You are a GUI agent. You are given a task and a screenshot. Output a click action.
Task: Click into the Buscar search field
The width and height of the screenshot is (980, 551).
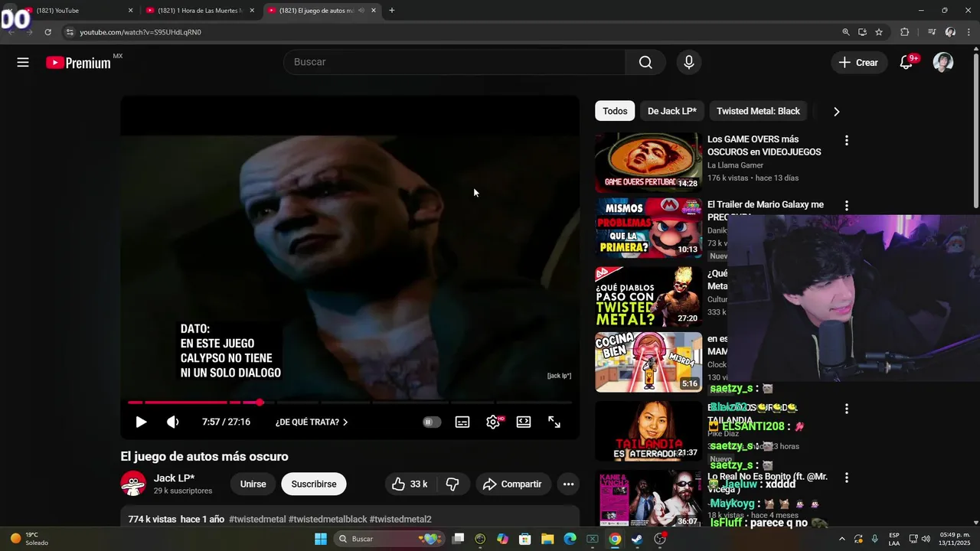coord(455,62)
